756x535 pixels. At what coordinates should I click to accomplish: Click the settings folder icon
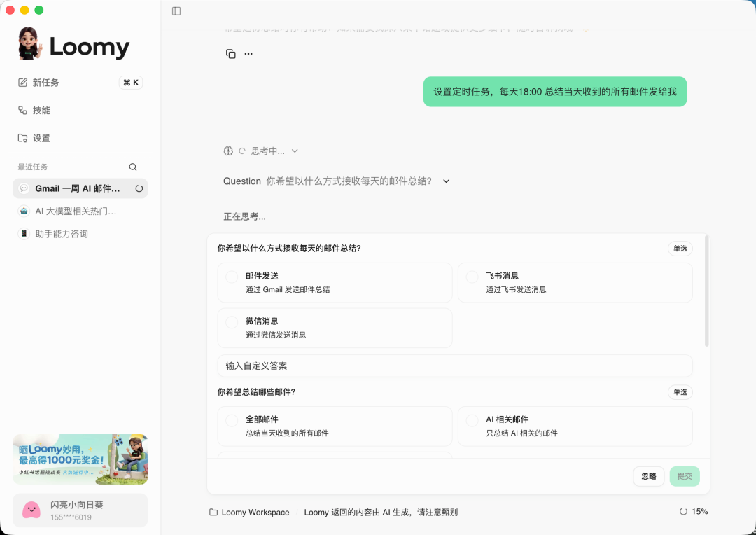point(22,139)
